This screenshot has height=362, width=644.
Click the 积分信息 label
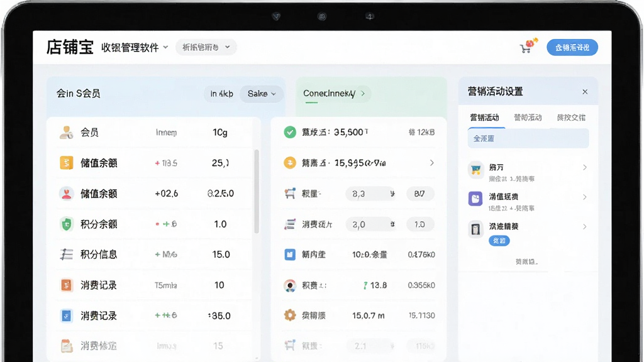click(99, 255)
